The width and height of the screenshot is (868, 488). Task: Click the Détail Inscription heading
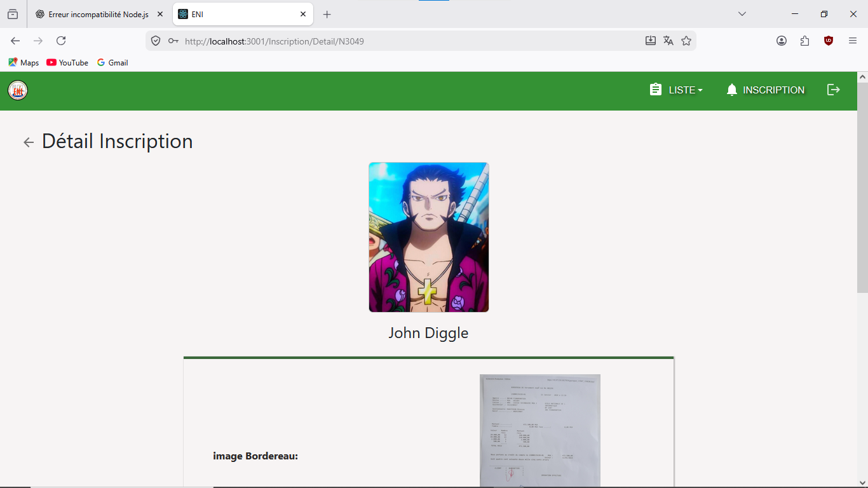click(118, 141)
